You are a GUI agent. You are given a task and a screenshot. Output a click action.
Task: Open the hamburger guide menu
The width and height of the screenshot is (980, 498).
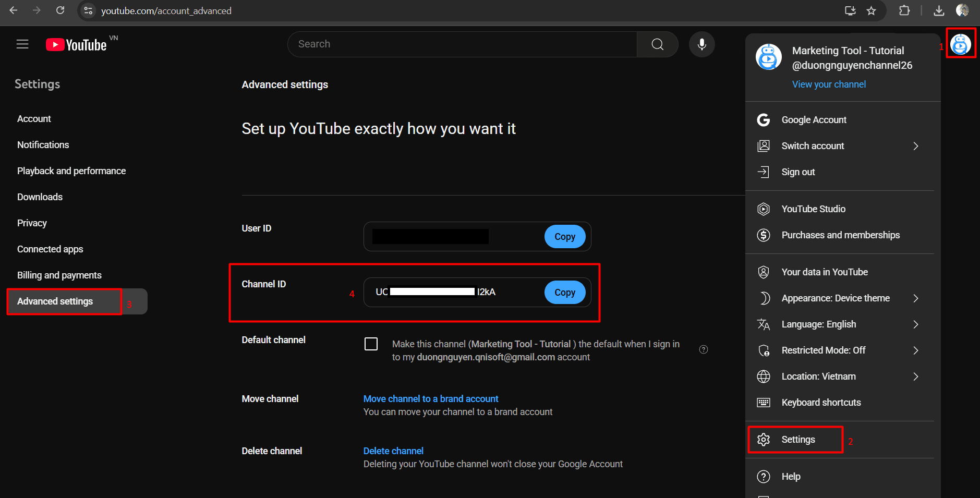coord(22,44)
